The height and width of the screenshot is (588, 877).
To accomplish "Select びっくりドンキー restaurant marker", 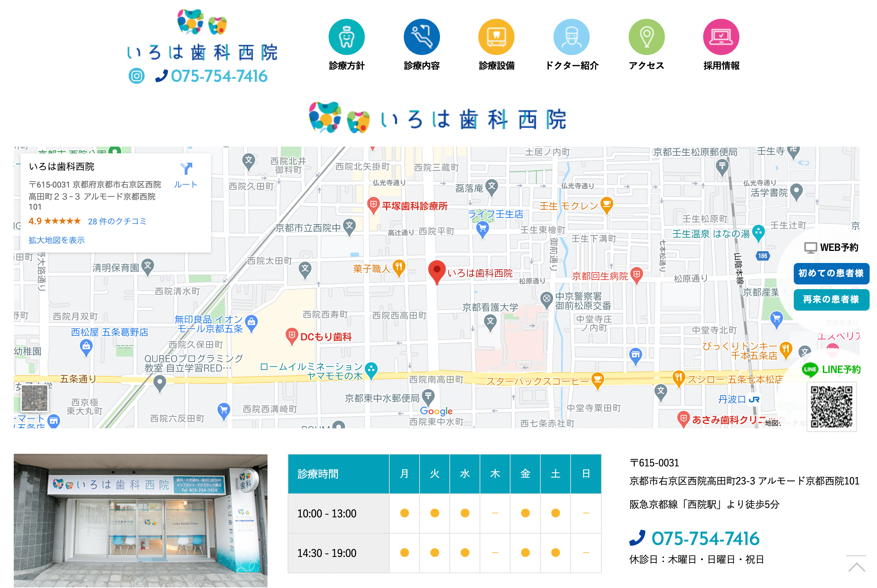I will coord(785,350).
